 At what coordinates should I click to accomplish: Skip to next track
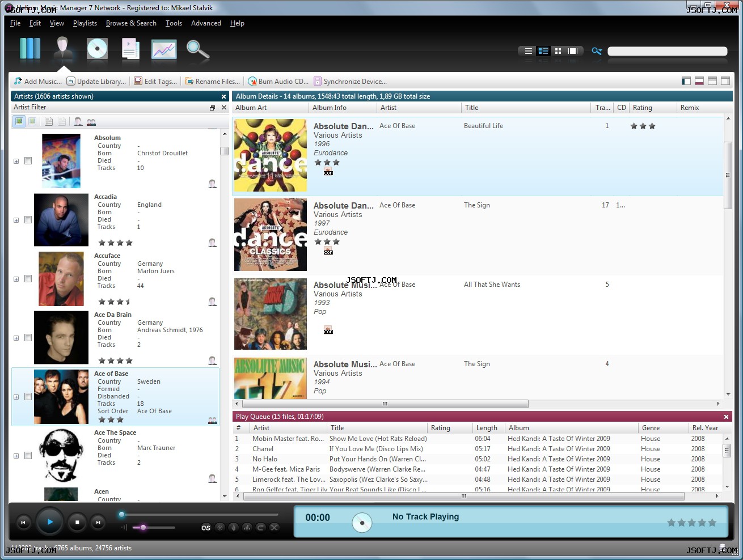pos(98,523)
